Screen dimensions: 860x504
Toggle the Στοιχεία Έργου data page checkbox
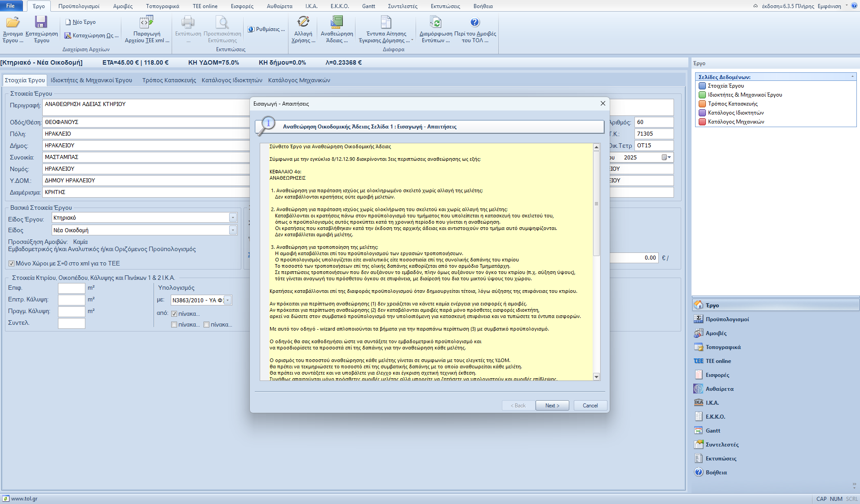coord(702,86)
